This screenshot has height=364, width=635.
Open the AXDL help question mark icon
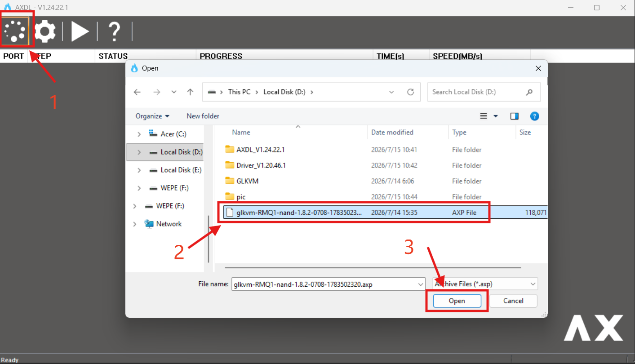115,31
